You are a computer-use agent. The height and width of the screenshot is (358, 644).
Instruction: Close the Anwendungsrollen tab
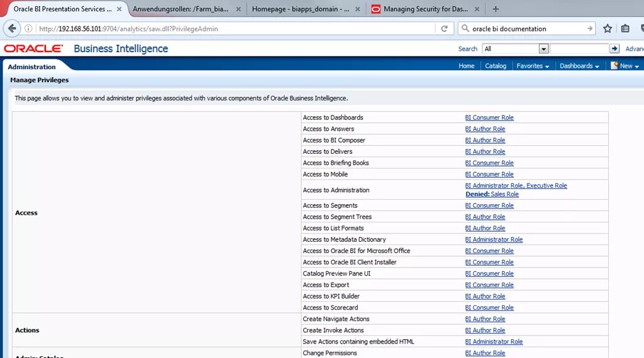pyautogui.click(x=238, y=9)
